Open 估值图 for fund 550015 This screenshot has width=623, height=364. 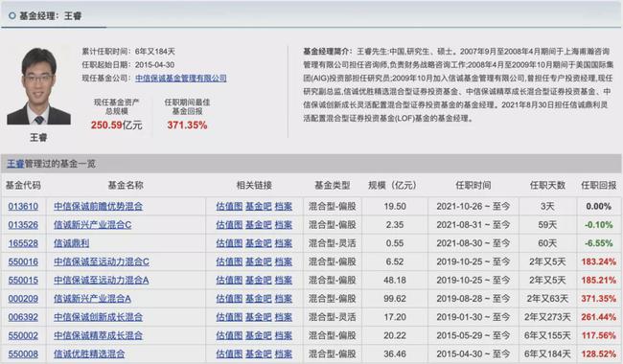(229, 281)
